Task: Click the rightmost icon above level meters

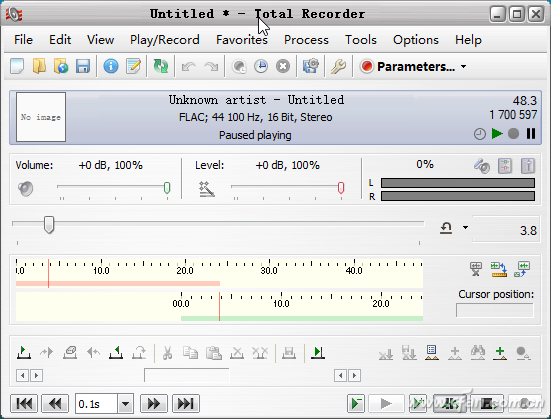Action: (x=528, y=166)
